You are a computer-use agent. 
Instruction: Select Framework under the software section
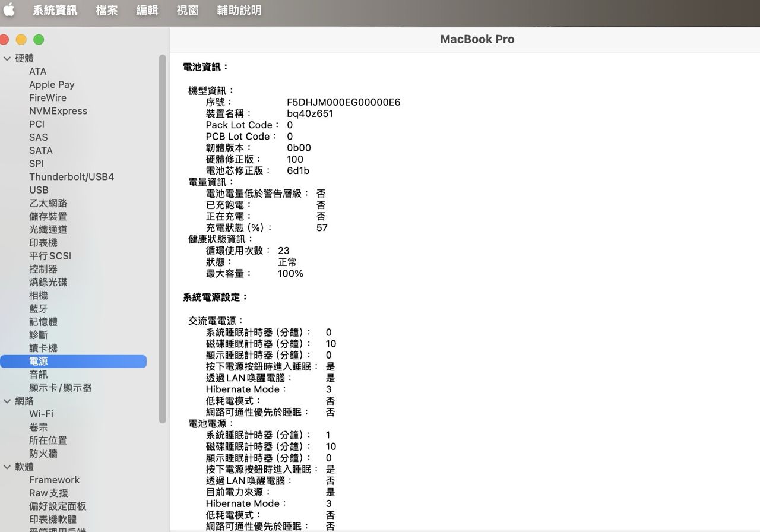[x=54, y=480]
